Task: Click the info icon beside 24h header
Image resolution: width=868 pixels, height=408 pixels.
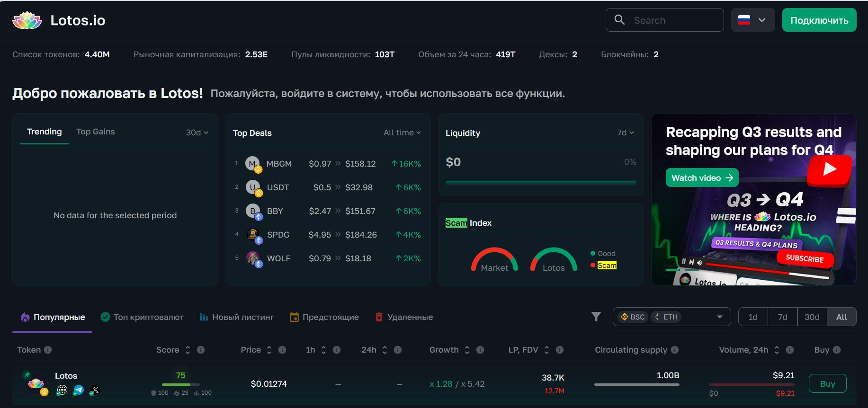Action: click(398, 350)
